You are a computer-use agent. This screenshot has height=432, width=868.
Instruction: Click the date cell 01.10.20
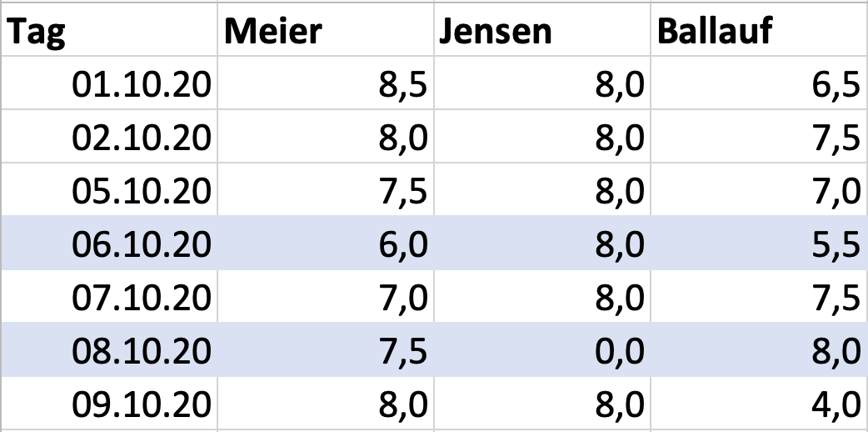[109, 83]
